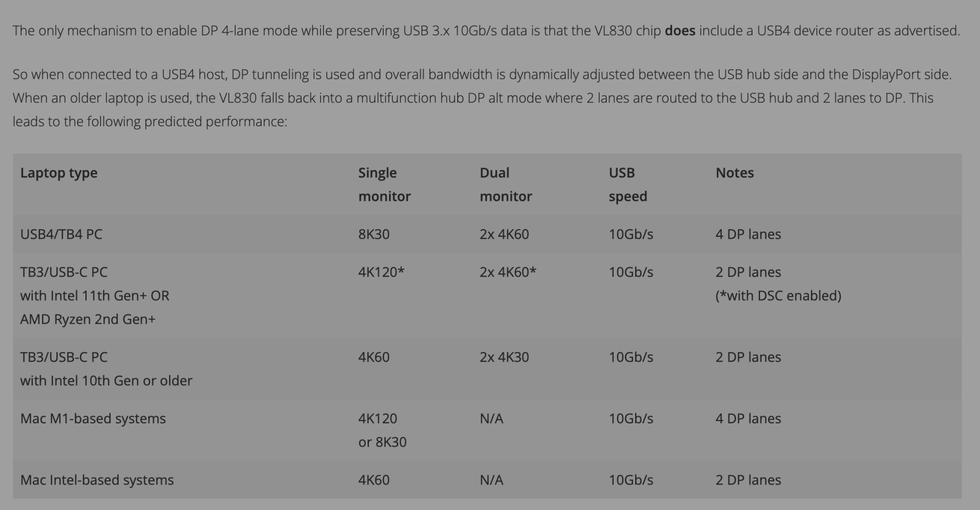Screen dimensions: 980x510
Task: Click the bold word "does" in first paragraph
Action: pos(680,31)
